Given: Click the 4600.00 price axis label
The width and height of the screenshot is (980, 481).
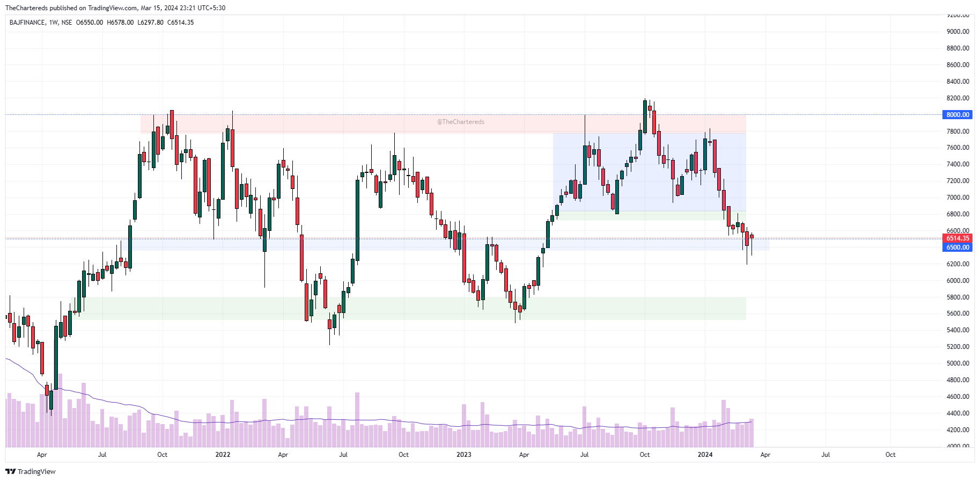Looking at the screenshot, I should [x=957, y=397].
